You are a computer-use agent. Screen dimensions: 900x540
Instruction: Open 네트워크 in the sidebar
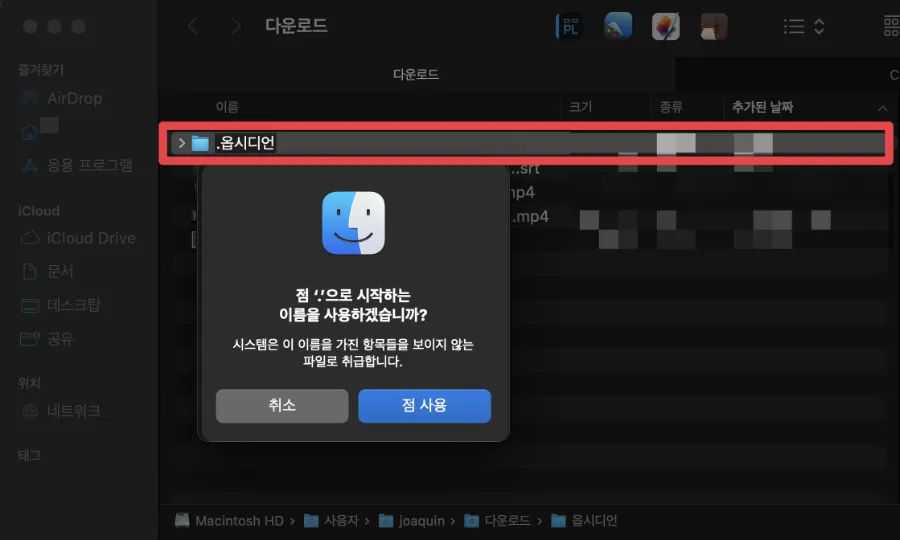(x=60, y=411)
